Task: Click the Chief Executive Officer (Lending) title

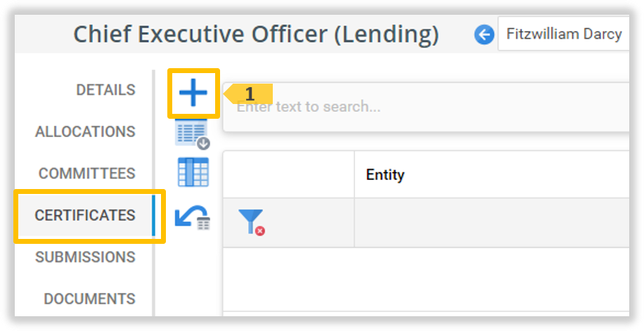Action: [256, 34]
